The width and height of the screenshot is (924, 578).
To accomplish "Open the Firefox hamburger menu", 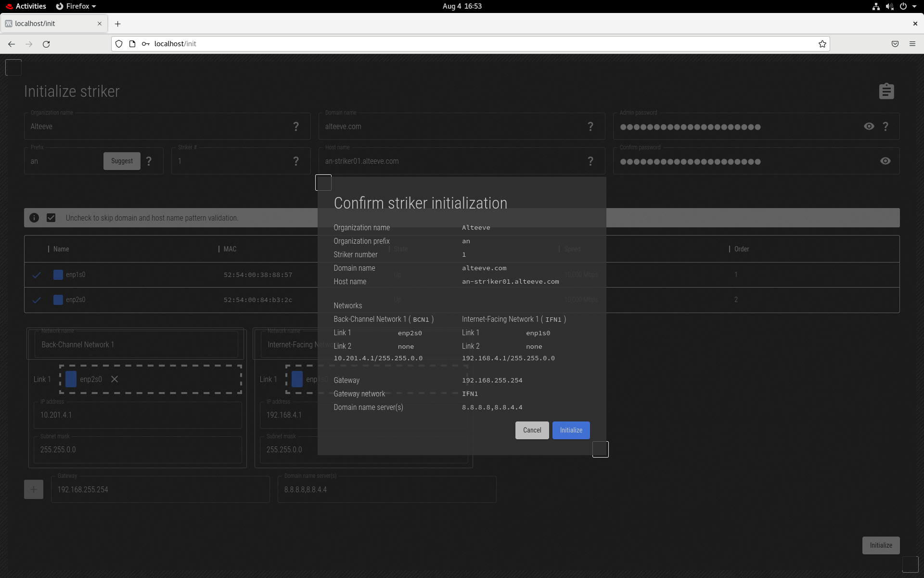I will point(912,44).
